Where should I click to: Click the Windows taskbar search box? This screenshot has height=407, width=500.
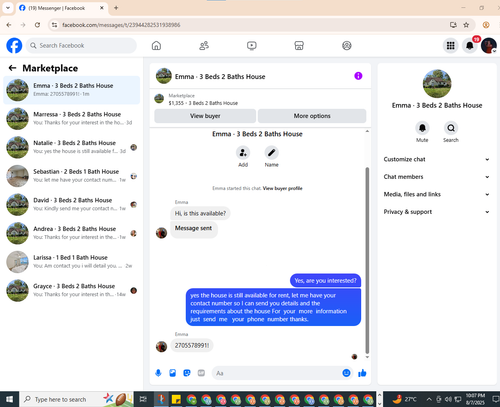coord(77,399)
